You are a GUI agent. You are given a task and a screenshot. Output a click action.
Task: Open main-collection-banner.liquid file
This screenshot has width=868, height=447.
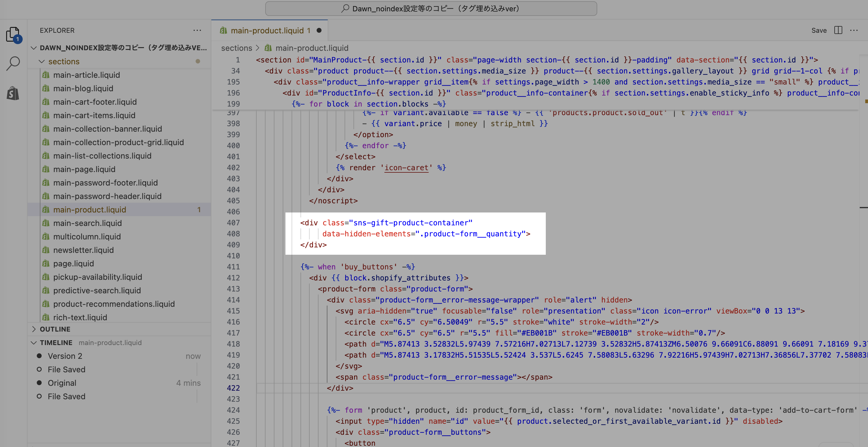[x=108, y=129]
